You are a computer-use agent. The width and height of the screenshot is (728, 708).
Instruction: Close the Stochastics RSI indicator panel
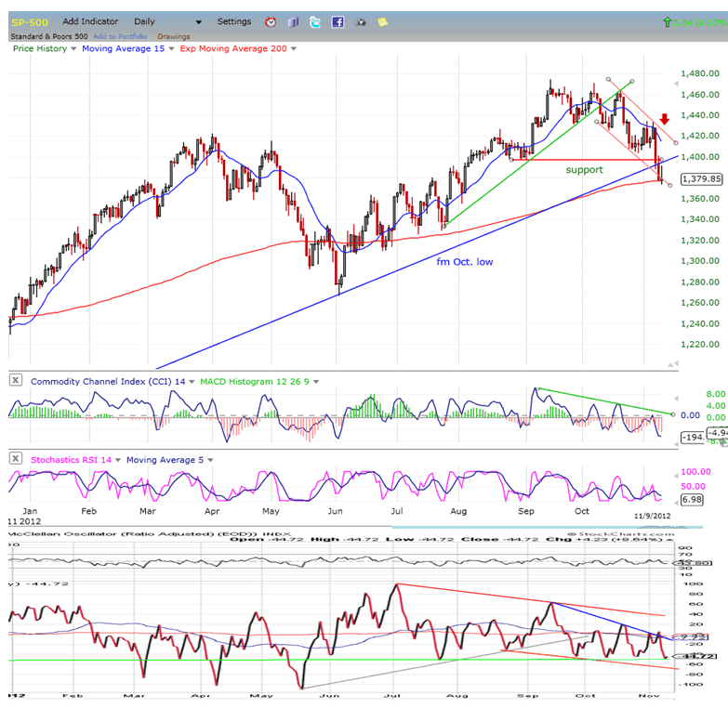coord(16,459)
